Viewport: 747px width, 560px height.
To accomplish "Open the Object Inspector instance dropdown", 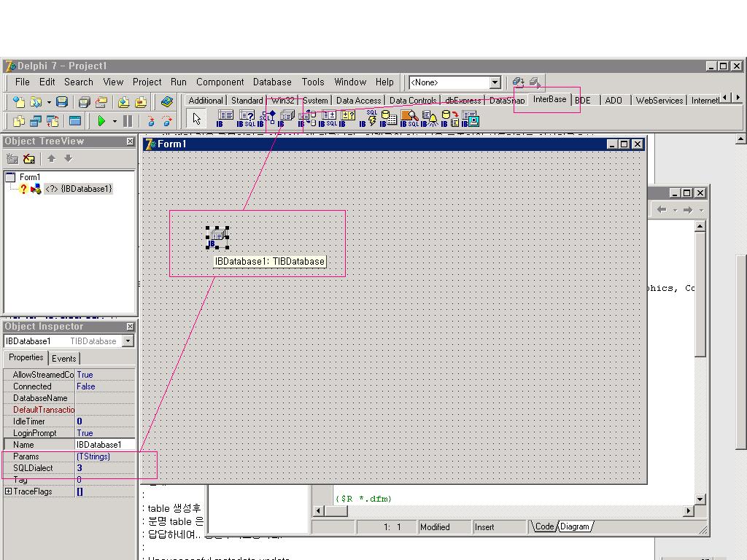I will click(128, 341).
